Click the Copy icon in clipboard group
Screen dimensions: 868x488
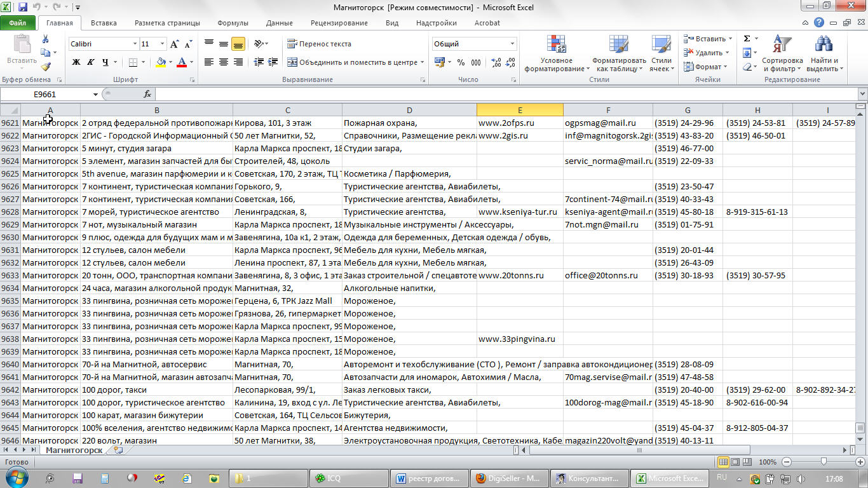(45, 53)
